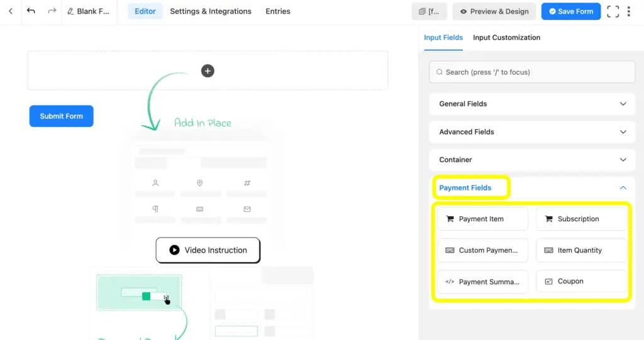Click the magnifier icon in search box
This screenshot has width=644, height=340.
(x=440, y=72)
